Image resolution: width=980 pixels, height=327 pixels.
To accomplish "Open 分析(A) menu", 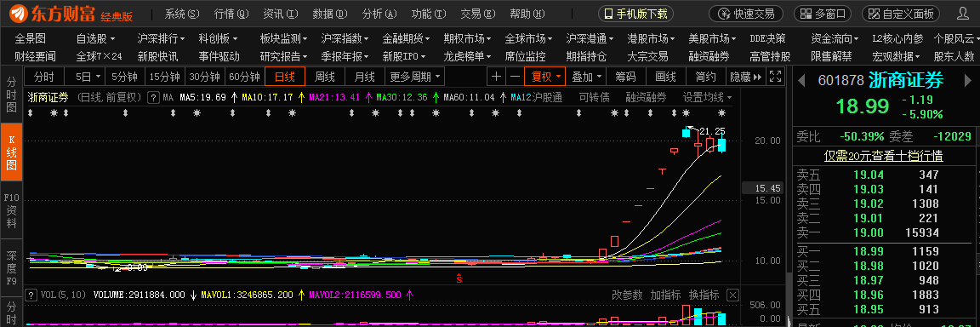I will coord(379,14).
